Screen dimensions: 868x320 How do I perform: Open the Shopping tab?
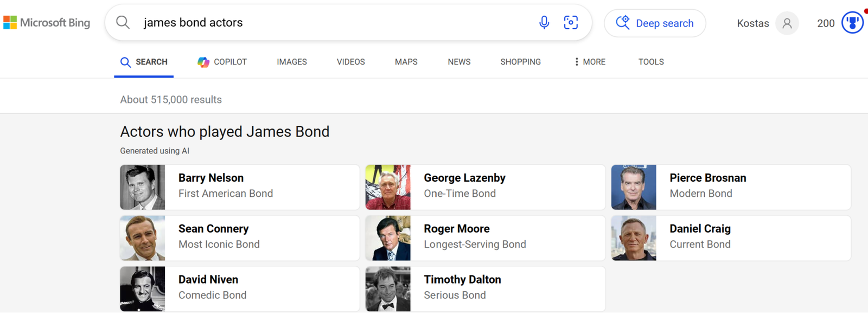[520, 62]
